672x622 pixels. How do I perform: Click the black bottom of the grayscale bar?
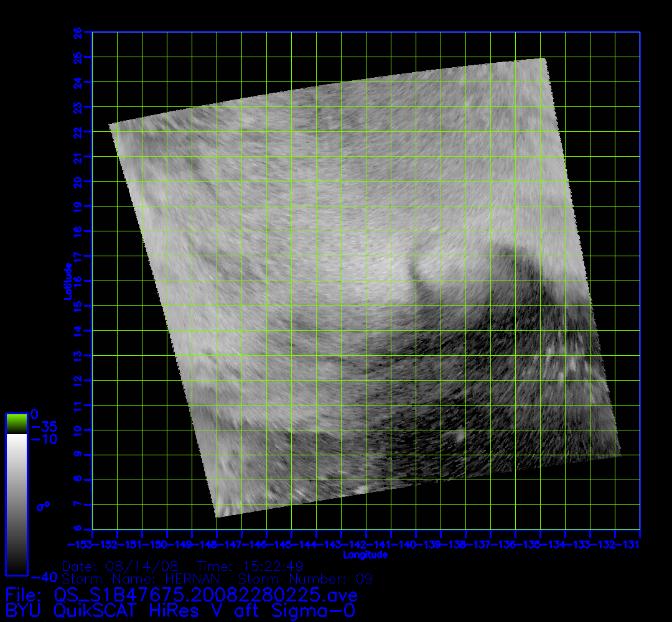[x=16, y=567]
